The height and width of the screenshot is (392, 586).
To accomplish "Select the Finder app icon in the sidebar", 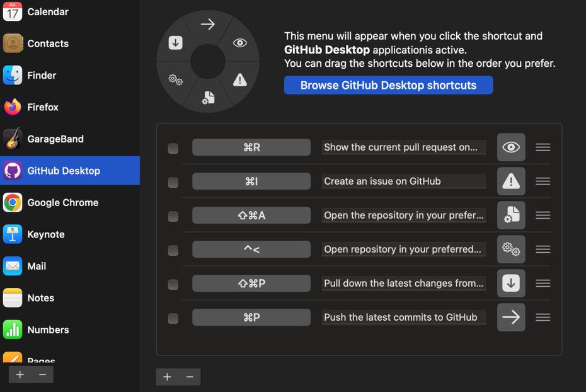I will pyautogui.click(x=13, y=75).
